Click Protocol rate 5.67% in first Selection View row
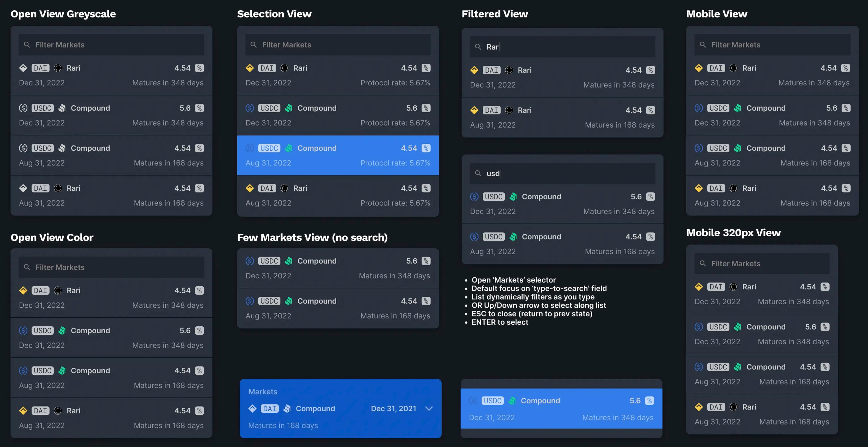The width and height of the screenshot is (868, 447). [395, 83]
